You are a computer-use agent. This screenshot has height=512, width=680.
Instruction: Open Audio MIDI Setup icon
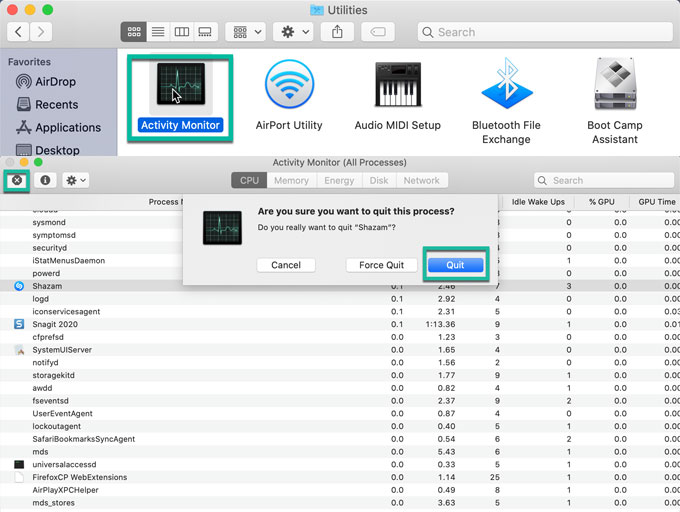click(x=397, y=86)
